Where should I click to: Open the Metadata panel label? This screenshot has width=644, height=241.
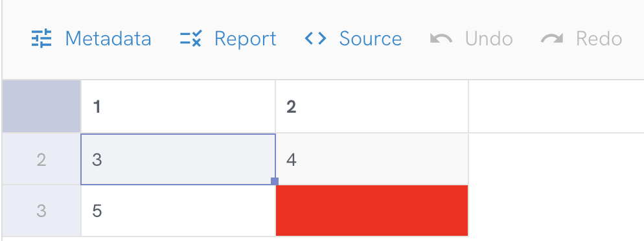pyautogui.click(x=108, y=39)
